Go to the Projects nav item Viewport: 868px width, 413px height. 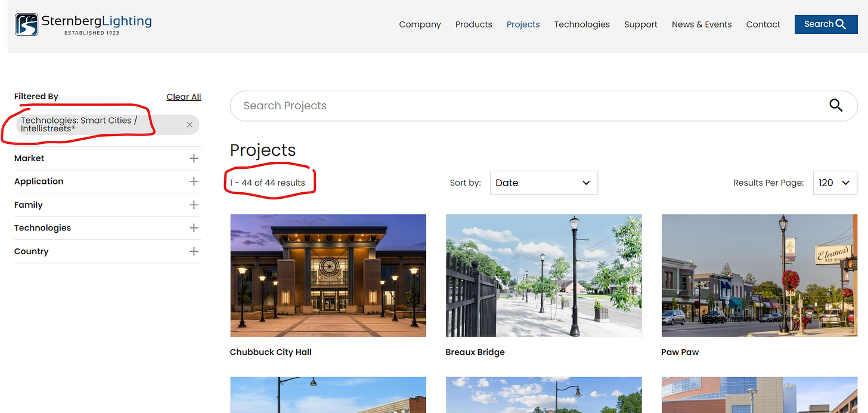pos(523,24)
